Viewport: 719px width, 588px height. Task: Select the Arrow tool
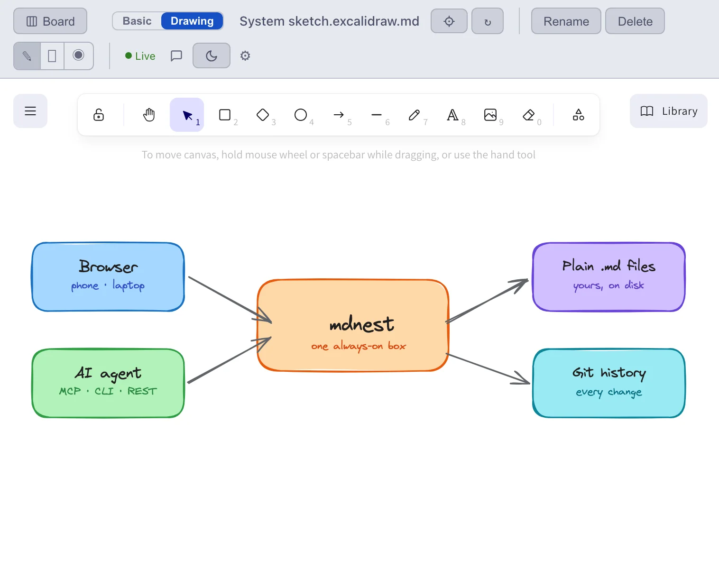pos(339,115)
